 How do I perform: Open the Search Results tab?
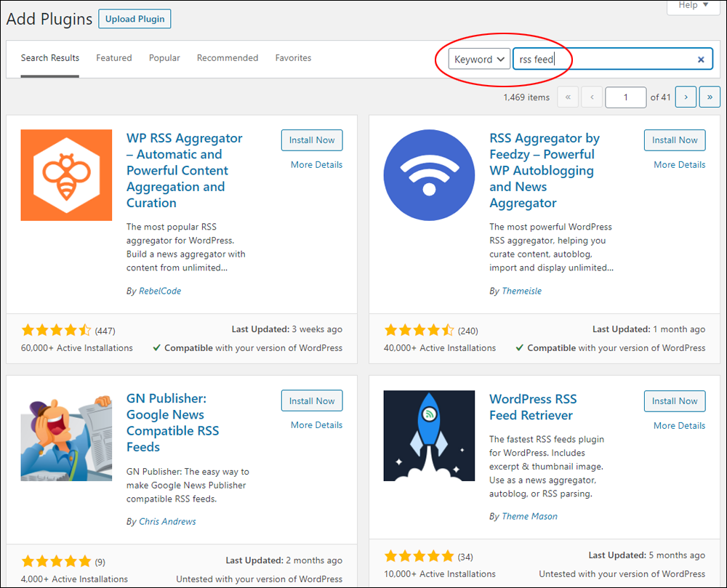(x=50, y=58)
